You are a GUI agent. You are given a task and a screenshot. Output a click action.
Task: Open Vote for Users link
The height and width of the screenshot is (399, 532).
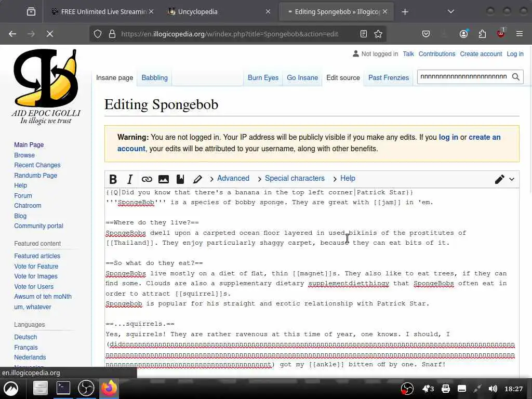(x=34, y=286)
